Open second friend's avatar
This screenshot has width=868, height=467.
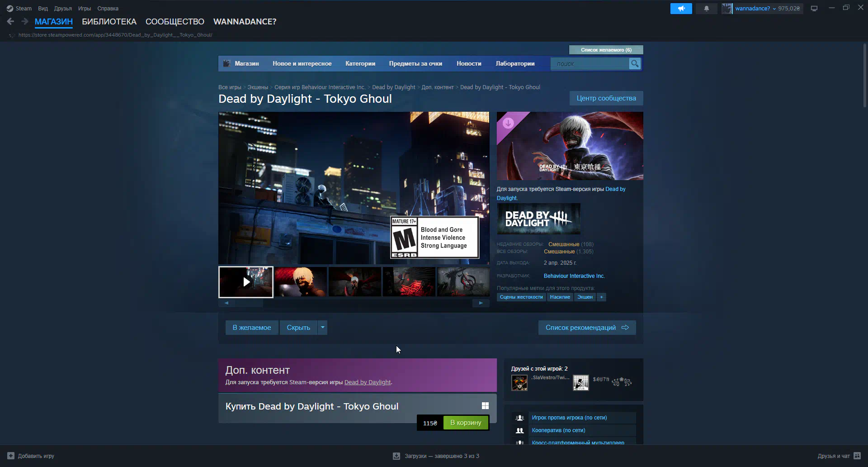pyautogui.click(x=581, y=383)
